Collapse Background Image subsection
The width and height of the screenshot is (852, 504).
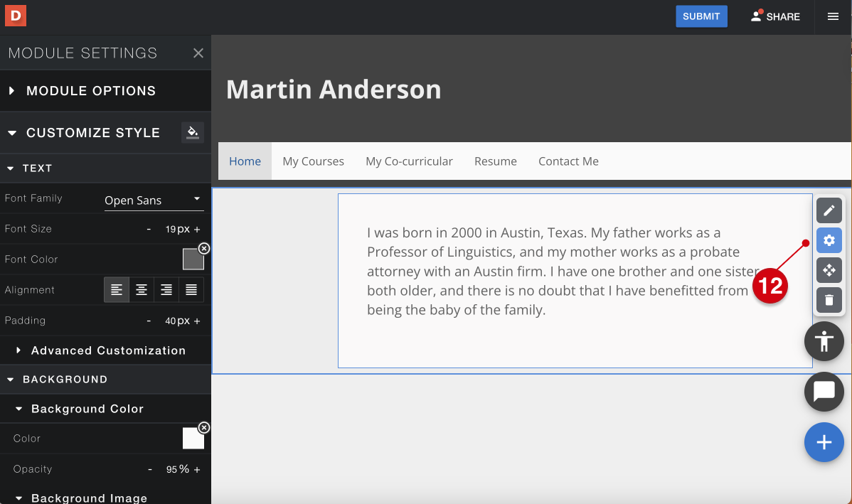coord(105,498)
